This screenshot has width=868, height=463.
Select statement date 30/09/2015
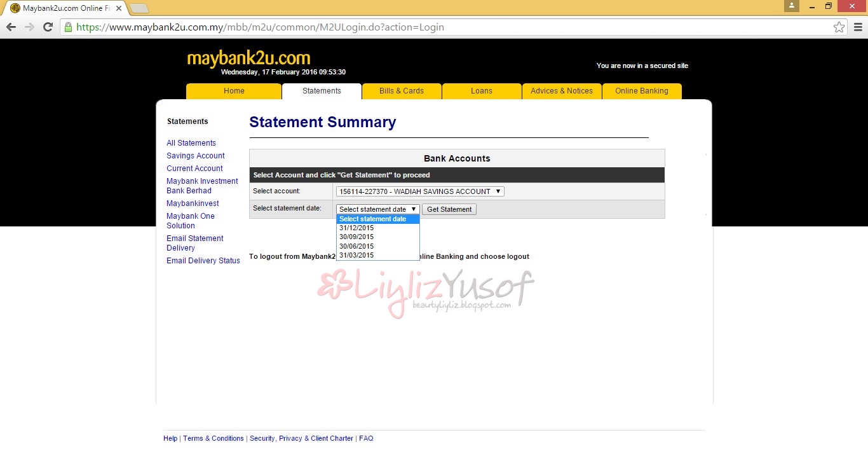377,237
